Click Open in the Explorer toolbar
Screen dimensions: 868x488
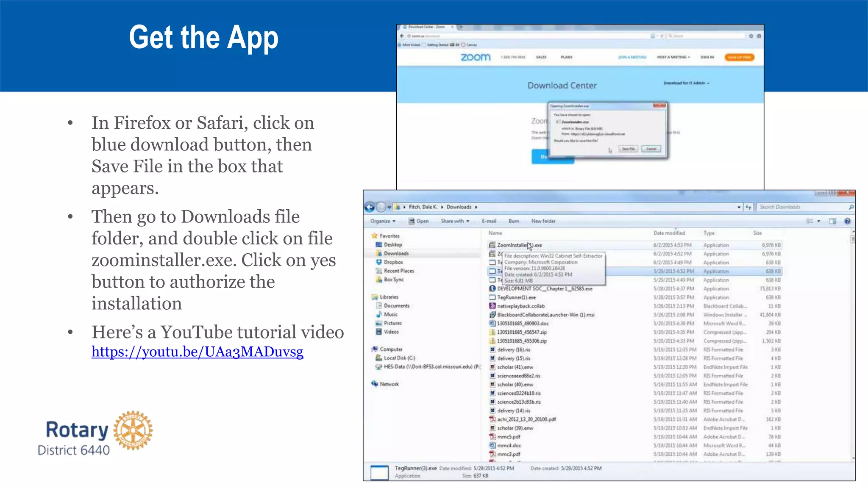tap(419, 221)
